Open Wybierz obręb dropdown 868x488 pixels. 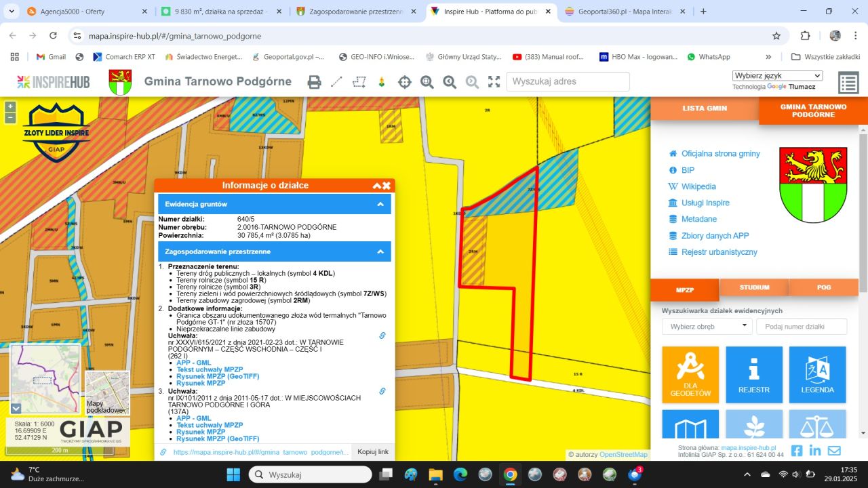click(707, 326)
